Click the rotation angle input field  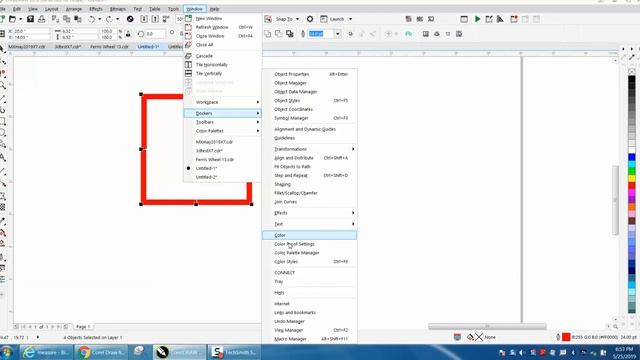[155, 34]
